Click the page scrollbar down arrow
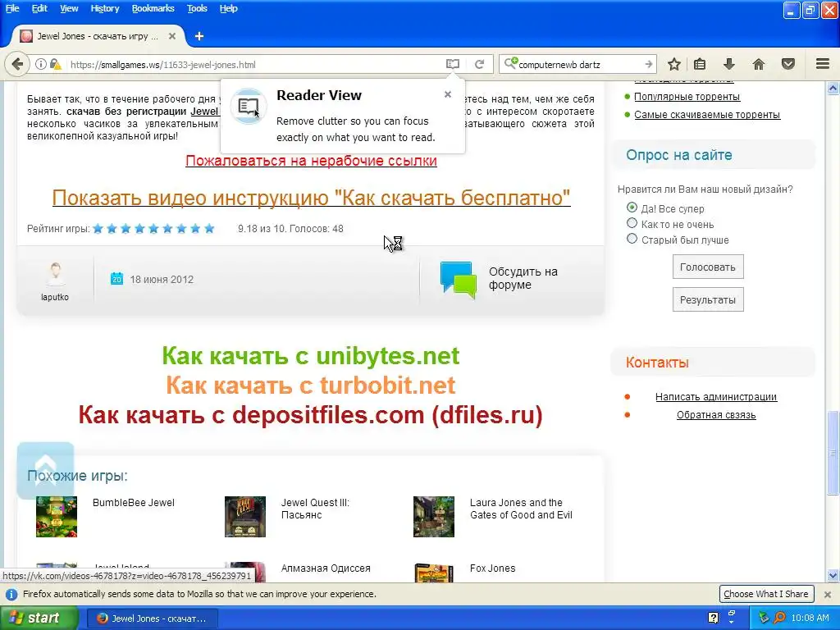The width and height of the screenshot is (840, 630). (x=833, y=576)
